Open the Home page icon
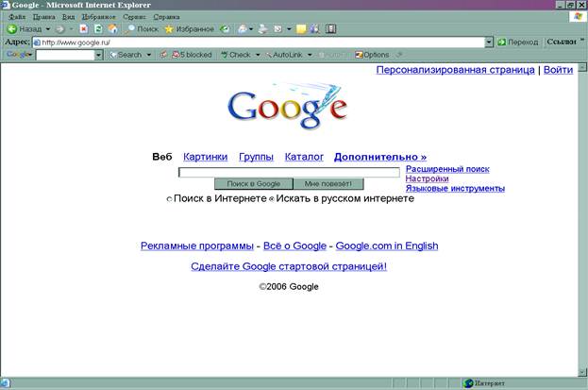The height and width of the screenshot is (390, 588). tap(113, 29)
